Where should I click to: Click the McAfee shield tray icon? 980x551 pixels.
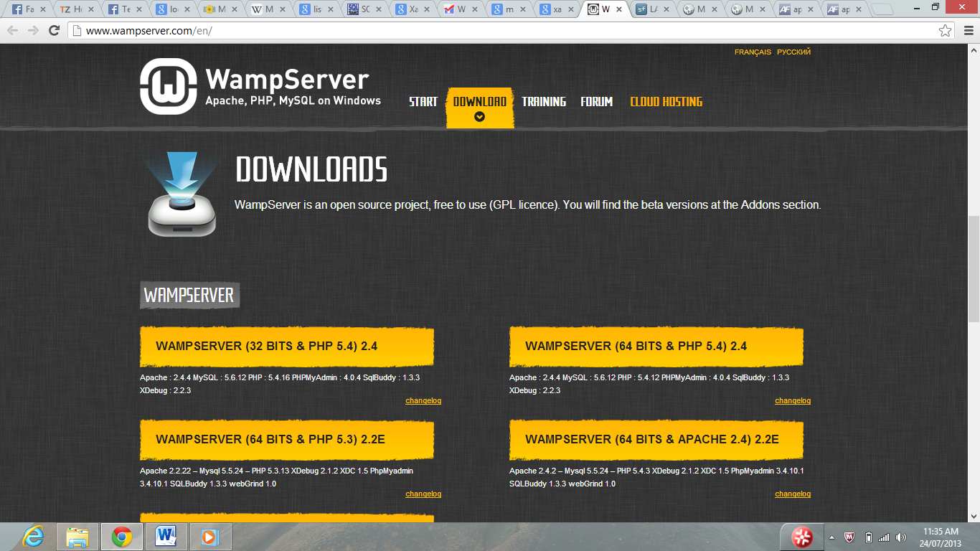[x=850, y=537]
